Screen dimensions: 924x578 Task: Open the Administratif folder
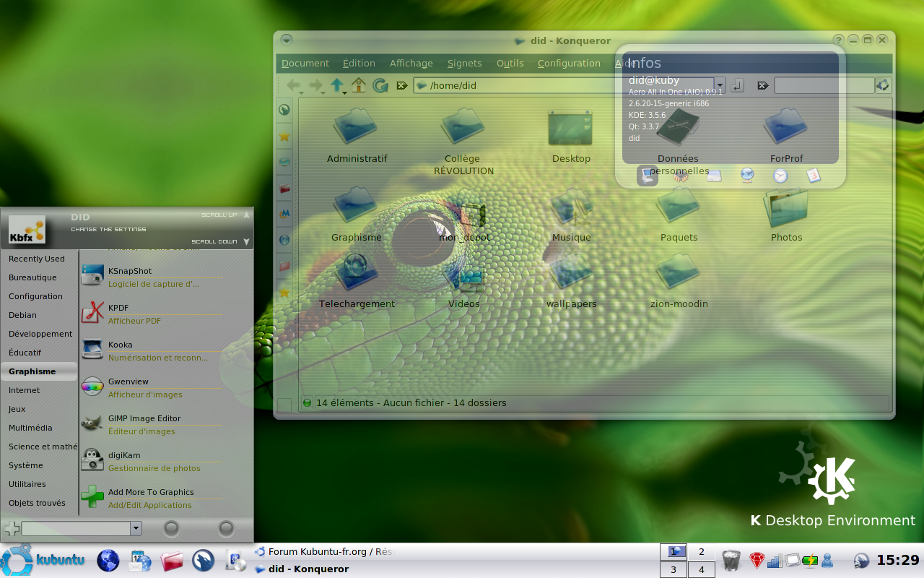[357, 135]
